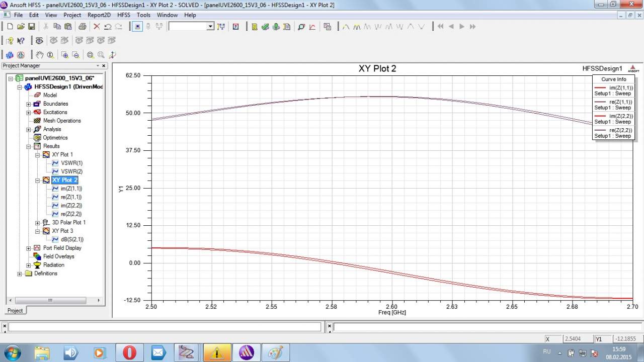Print the plot using the printer icon
This screenshot has height=362, width=644.
(x=83, y=27)
